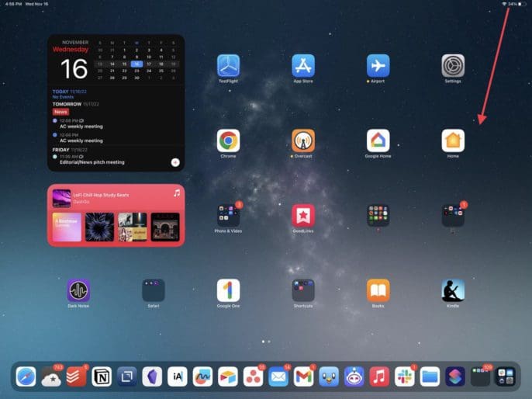The width and height of the screenshot is (532, 399).
Task: Open the GoodLinks app
Action: (303, 216)
